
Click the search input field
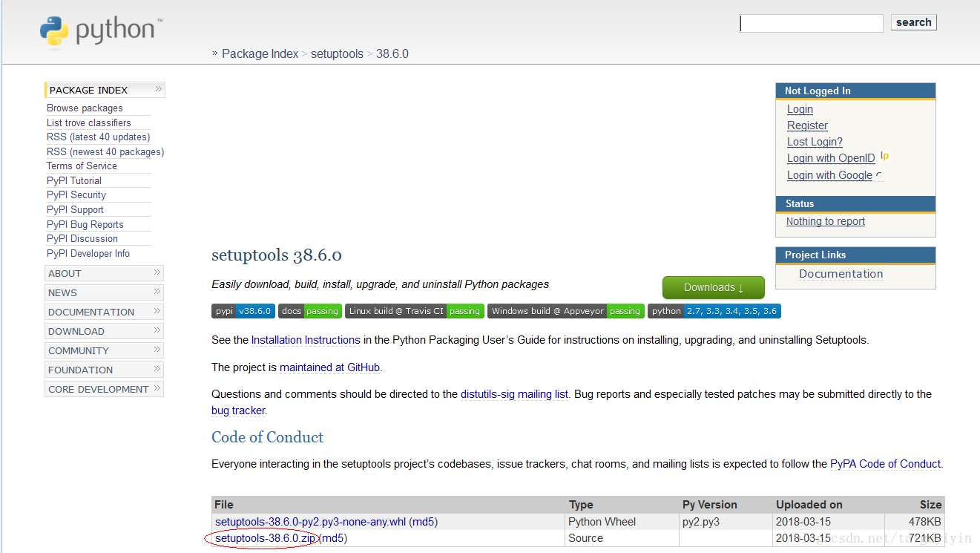coord(812,23)
